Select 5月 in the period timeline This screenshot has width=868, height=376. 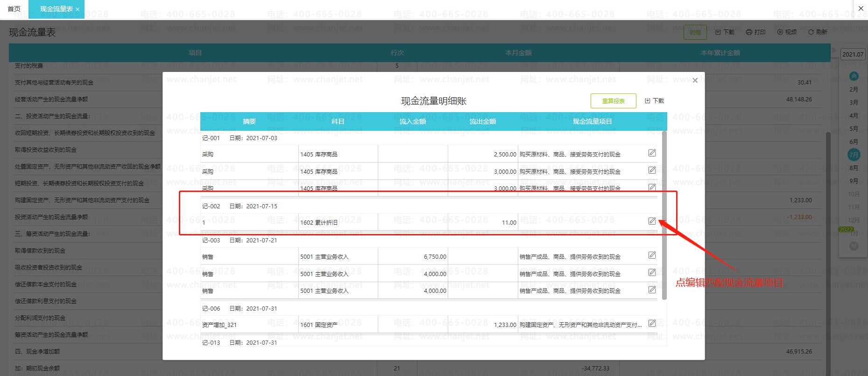tap(854, 128)
